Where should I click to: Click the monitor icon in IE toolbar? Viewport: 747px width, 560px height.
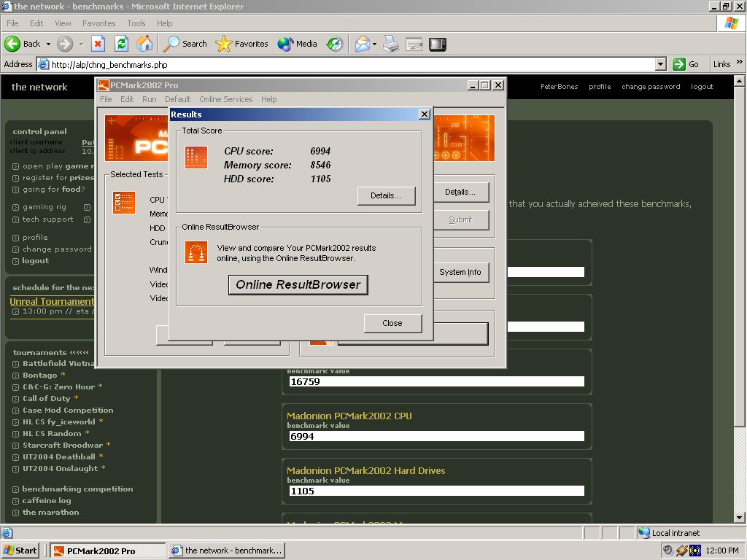click(438, 44)
